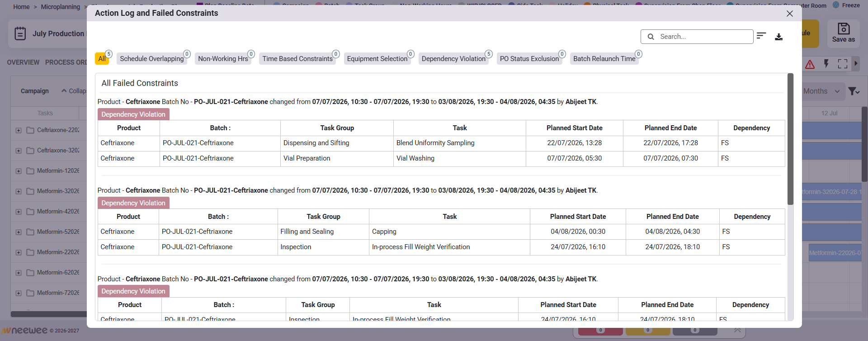Click the dialog vertical scrollbar
The image size is (868, 341).
(790, 139)
